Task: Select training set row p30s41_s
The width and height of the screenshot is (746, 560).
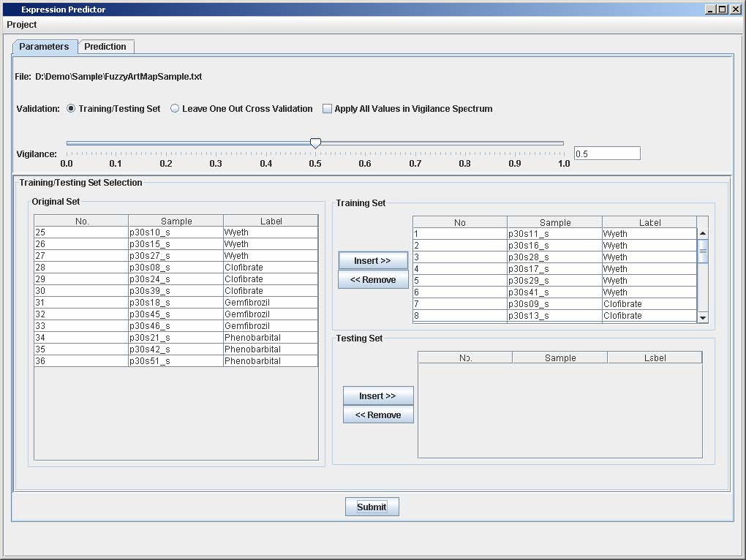Action: click(554, 292)
